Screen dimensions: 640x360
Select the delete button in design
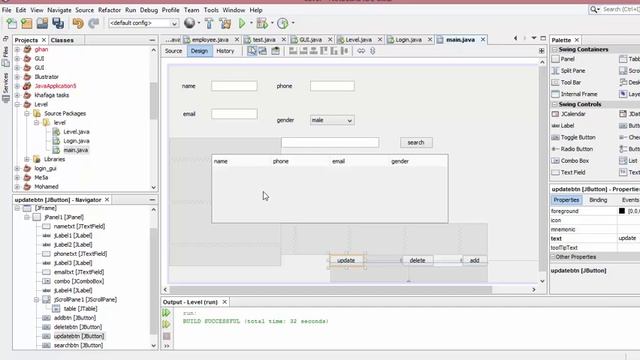[417, 260]
